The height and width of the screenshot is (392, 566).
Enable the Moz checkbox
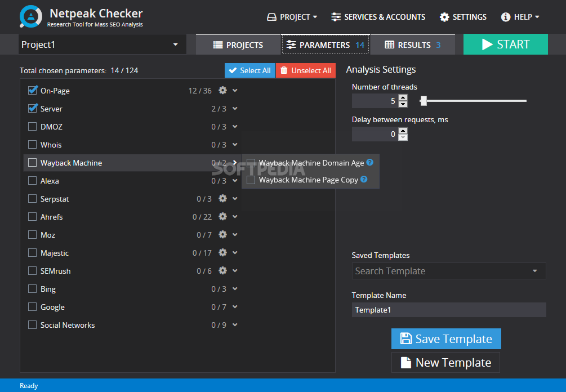pos(33,235)
